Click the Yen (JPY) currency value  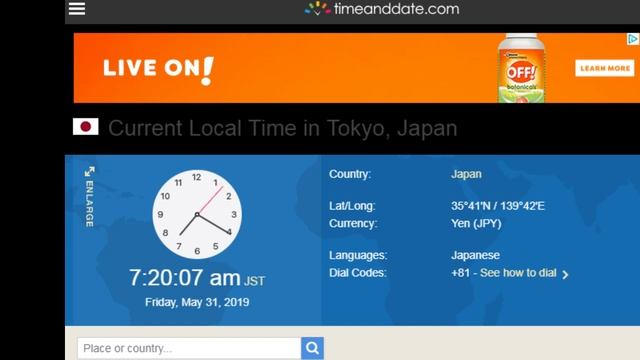pos(476,224)
